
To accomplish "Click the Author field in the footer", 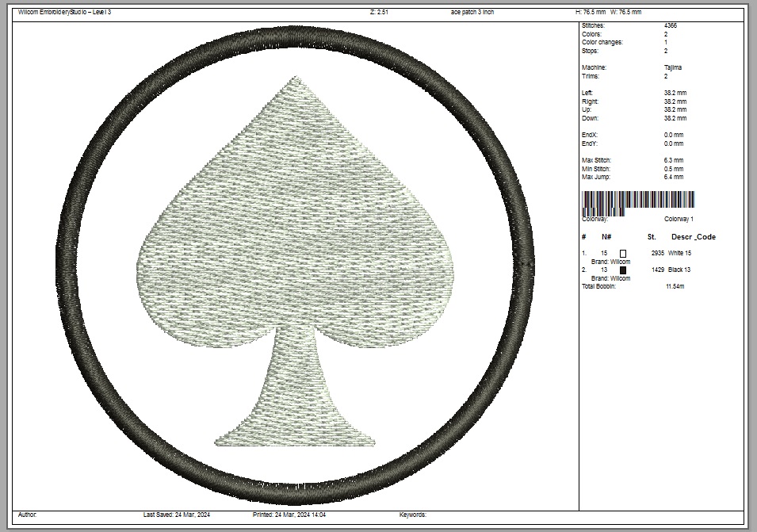I will coord(28,515).
